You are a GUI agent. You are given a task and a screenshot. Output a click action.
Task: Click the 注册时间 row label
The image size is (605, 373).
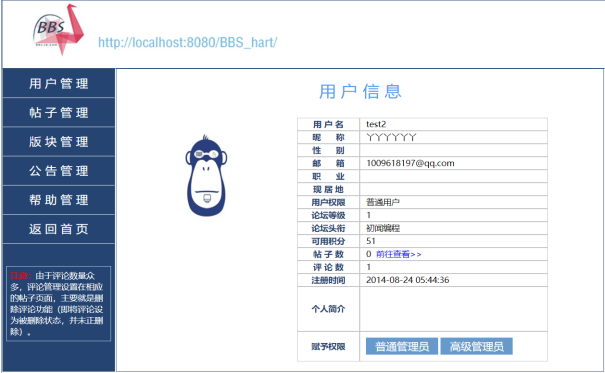tap(328, 280)
